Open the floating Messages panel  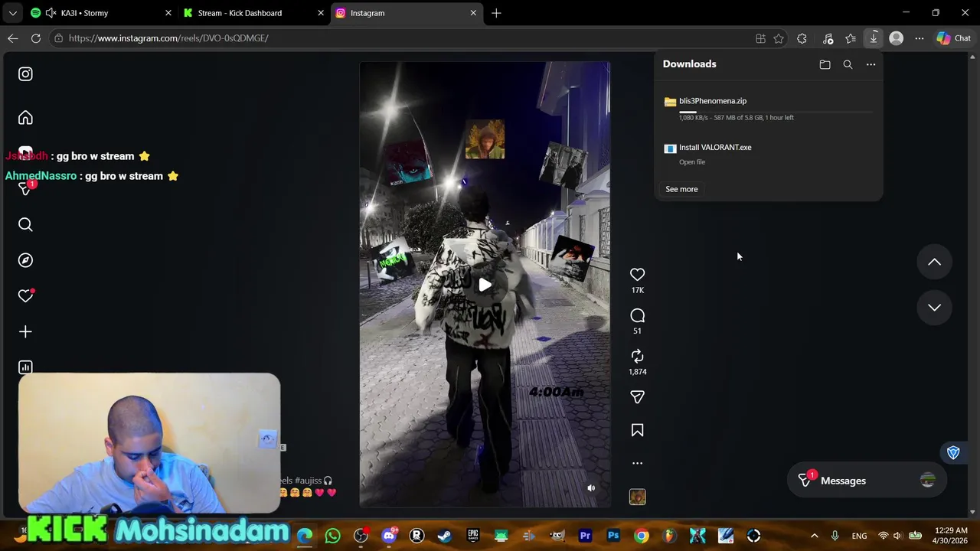865,481
